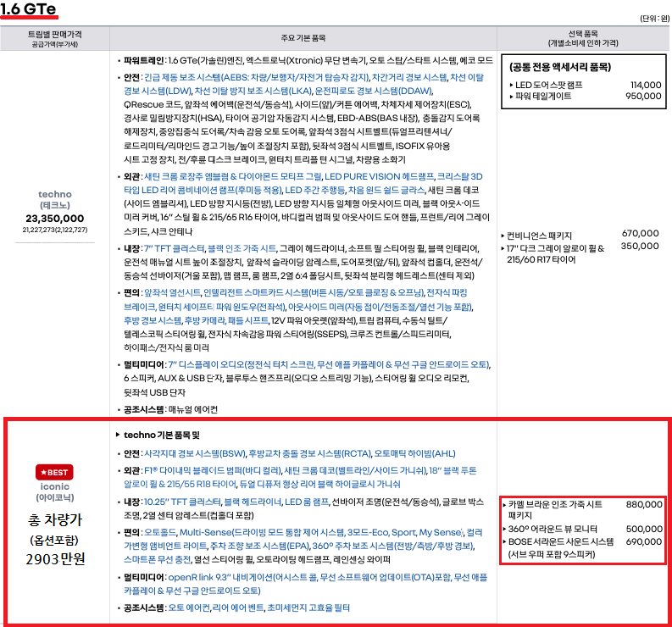Click the "앞좌석 열선시트" text
Screen dimensions: 672x627
click(172, 292)
